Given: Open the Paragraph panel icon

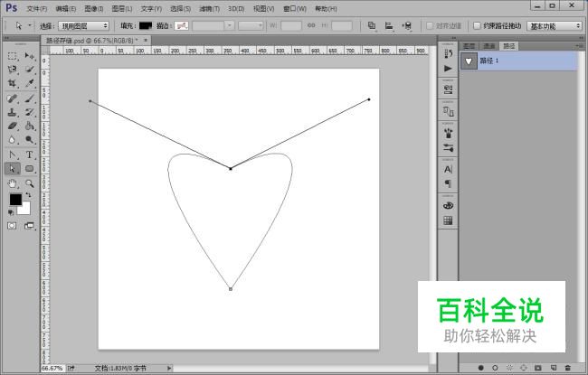Looking at the screenshot, I should click(x=448, y=183).
